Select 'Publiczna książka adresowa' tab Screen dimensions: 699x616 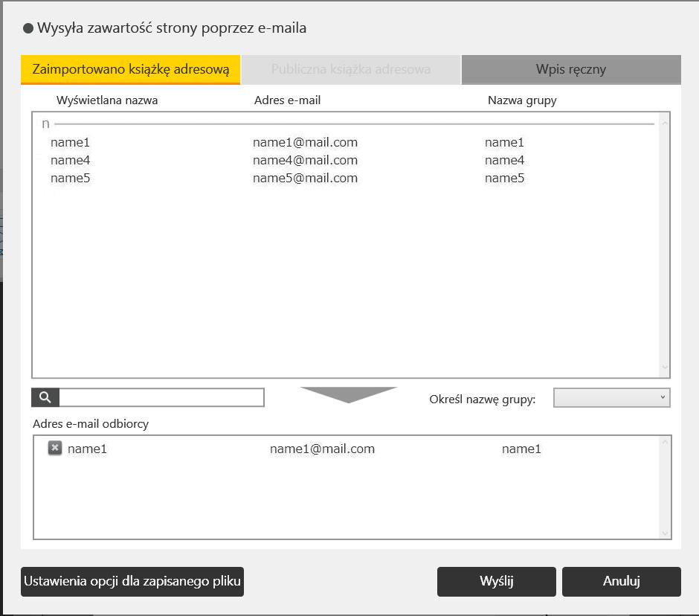(351, 70)
